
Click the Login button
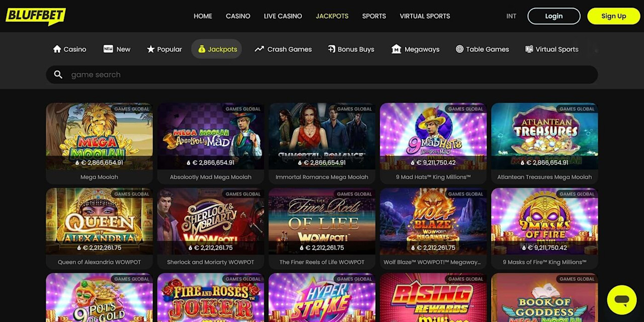pos(554,16)
